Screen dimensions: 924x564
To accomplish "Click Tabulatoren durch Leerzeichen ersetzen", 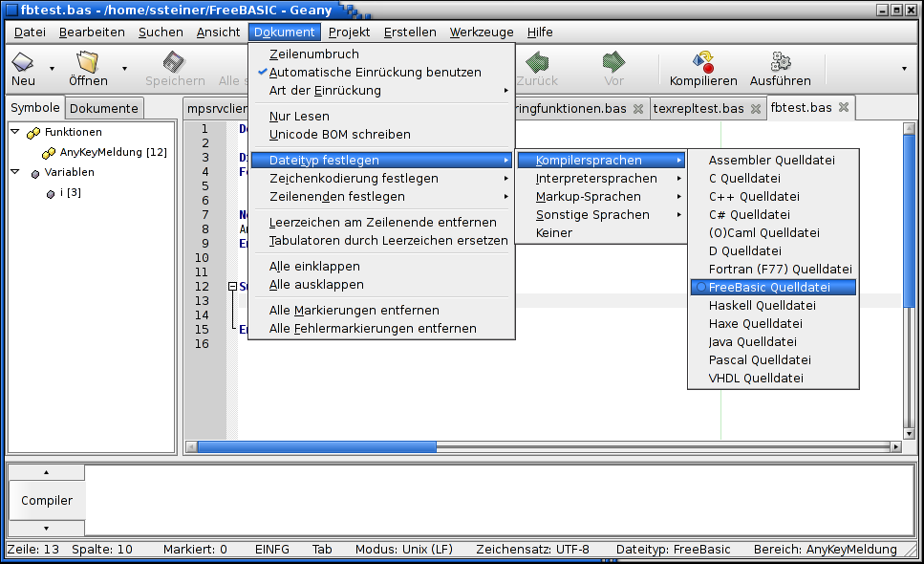I will coord(382,241).
